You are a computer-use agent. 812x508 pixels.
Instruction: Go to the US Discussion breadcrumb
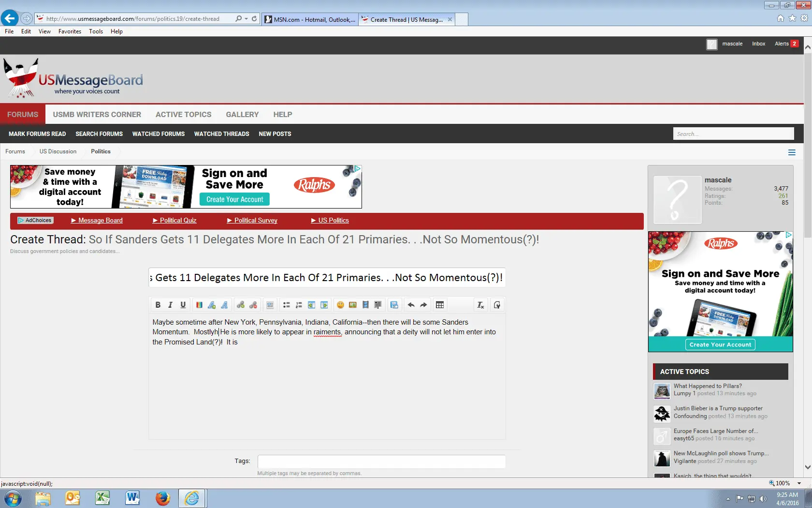[x=58, y=151]
